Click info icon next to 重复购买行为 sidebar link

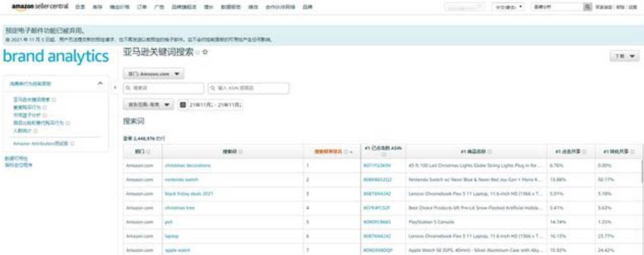point(45,108)
